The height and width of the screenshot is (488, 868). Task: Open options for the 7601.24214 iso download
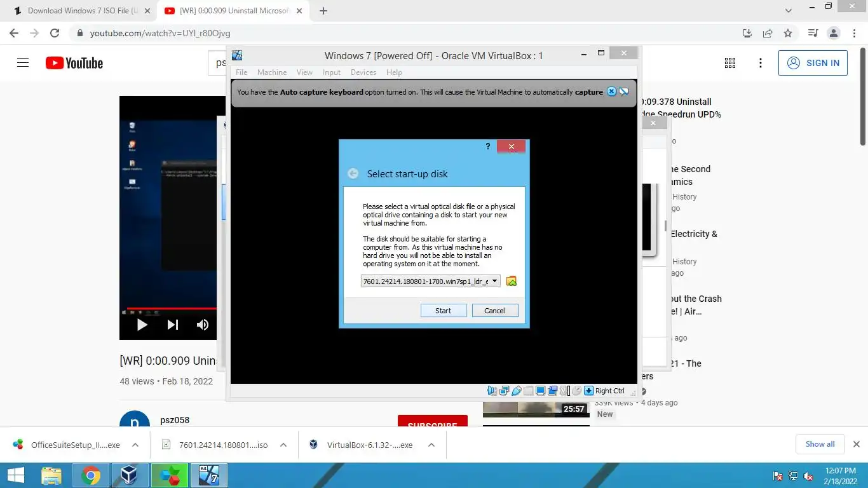(x=283, y=445)
